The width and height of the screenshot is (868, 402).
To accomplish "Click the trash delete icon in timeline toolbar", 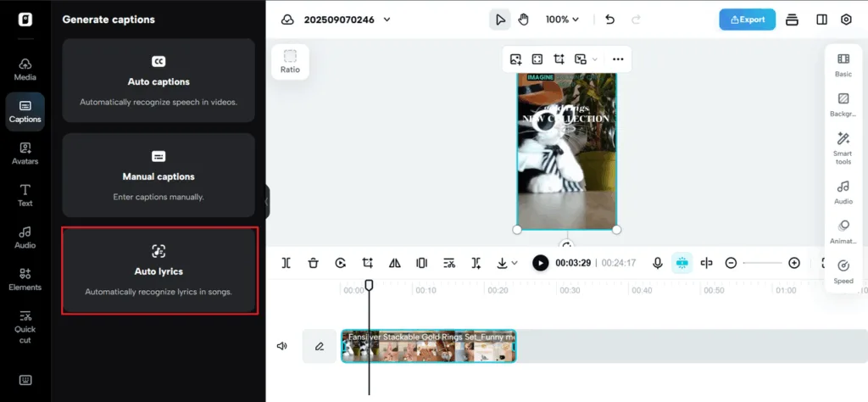I will click(313, 263).
